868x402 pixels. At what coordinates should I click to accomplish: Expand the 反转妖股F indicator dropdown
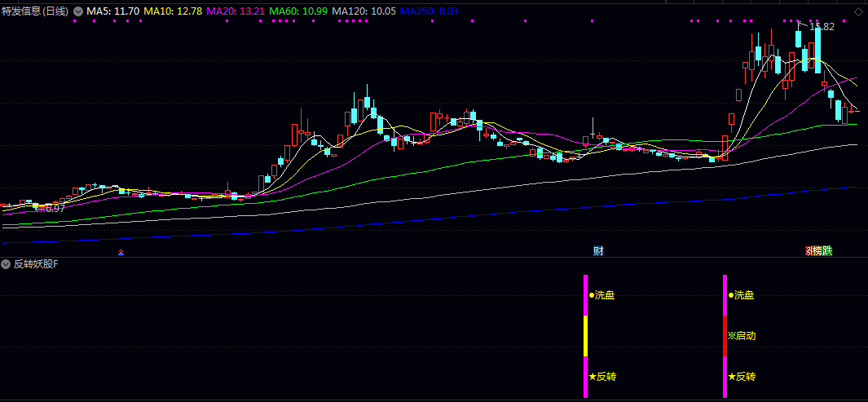coord(7,264)
